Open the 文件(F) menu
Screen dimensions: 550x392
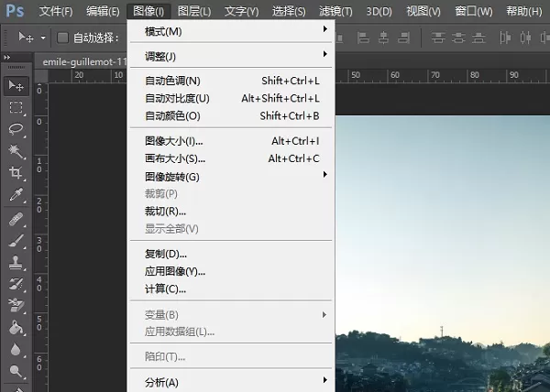coord(56,12)
